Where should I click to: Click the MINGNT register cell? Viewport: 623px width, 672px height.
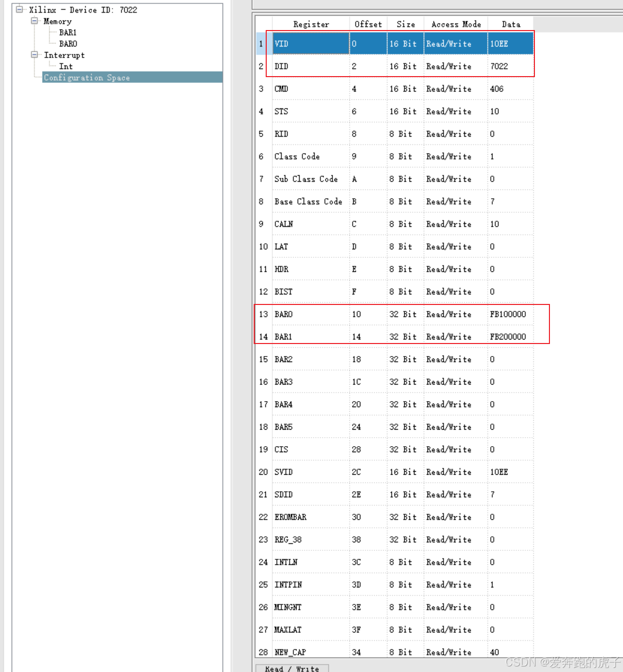coord(311,607)
